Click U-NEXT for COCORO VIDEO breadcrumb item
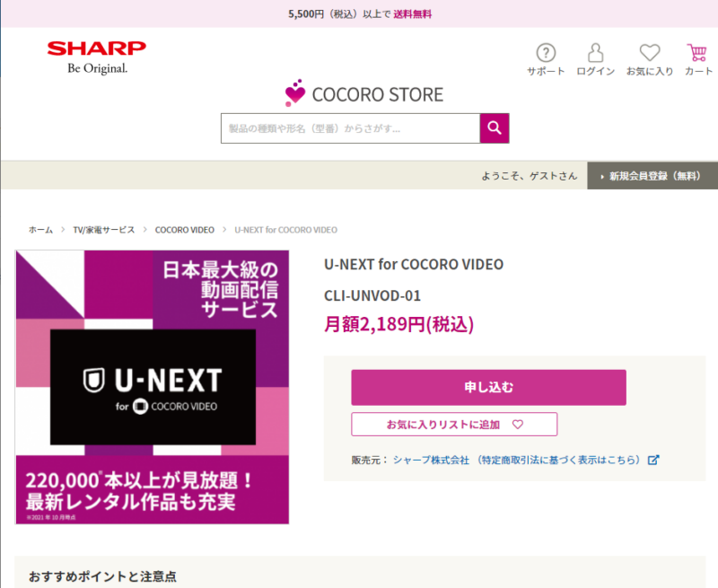 285,230
